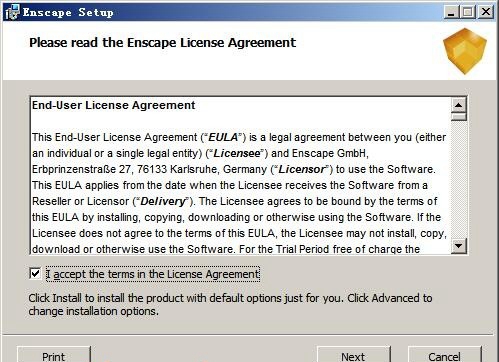The image size is (499, 362).
Task: Uncheck the accept license terms checkbox
Action: [35, 274]
